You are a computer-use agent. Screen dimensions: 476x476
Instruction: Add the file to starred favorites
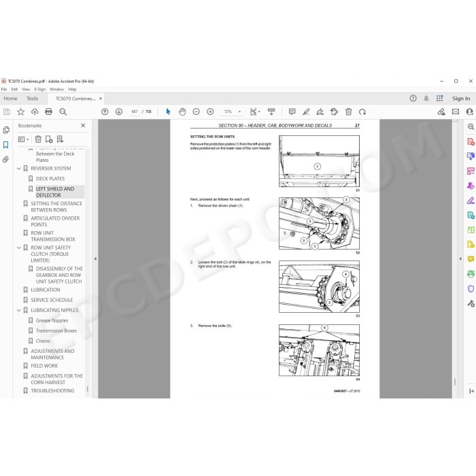(20, 112)
